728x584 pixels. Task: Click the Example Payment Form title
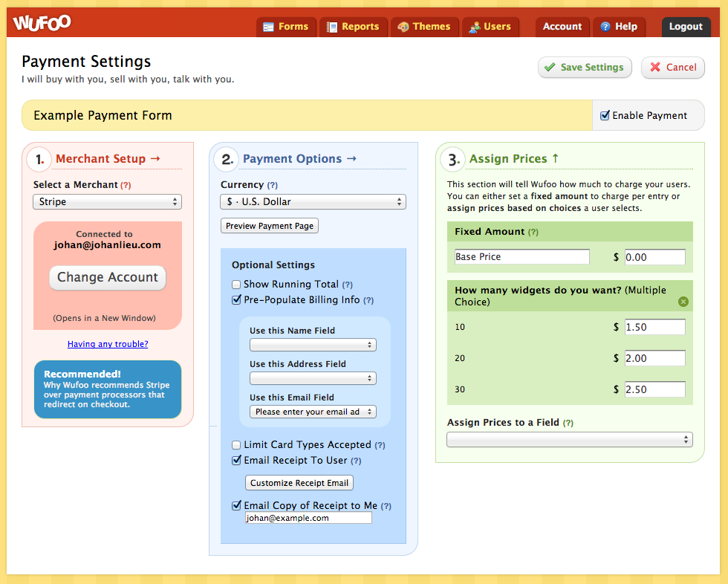(x=103, y=115)
